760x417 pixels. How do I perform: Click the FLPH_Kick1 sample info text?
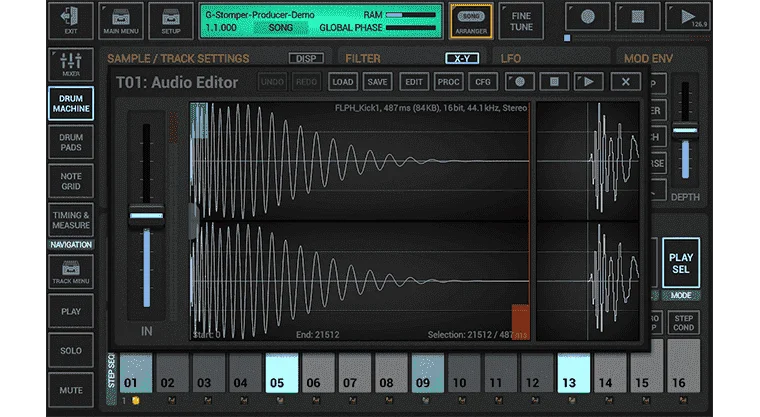coord(430,108)
